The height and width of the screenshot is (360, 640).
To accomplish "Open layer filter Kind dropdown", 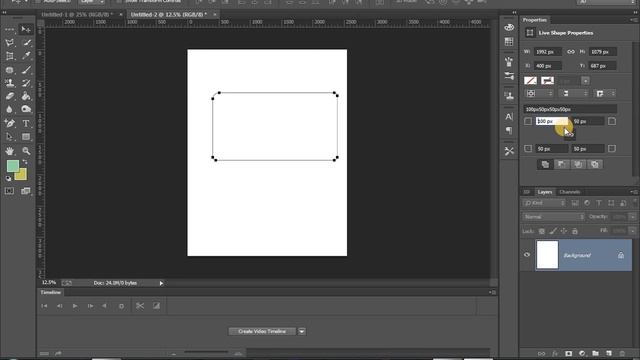I will [x=544, y=203].
